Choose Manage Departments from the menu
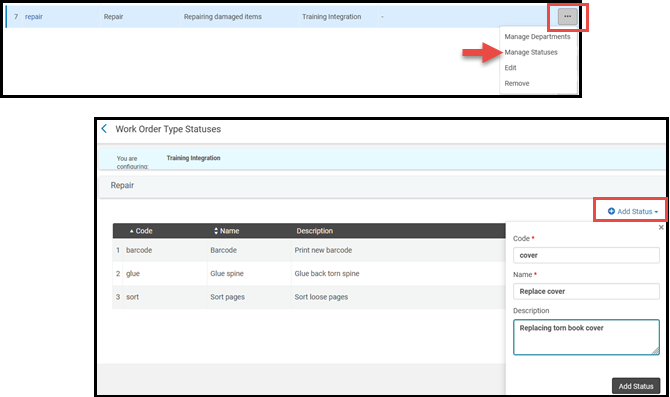This screenshot has width=670, height=397. click(537, 37)
